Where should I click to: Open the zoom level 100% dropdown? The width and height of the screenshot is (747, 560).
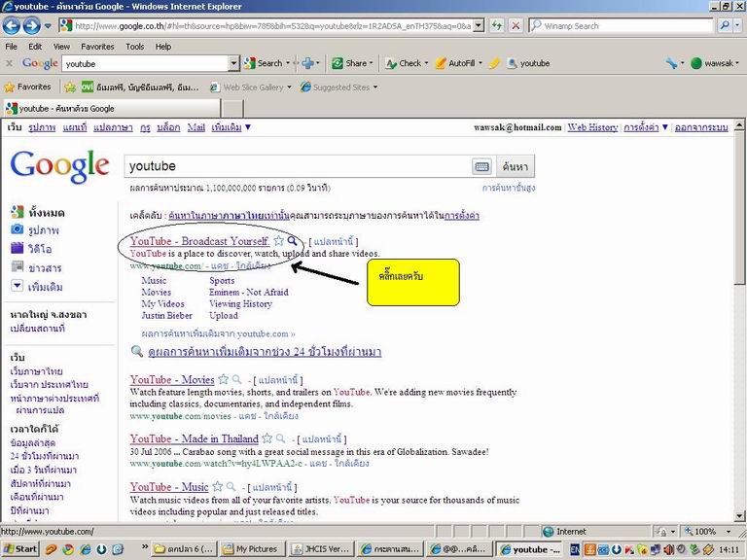[x=729, y=531]
